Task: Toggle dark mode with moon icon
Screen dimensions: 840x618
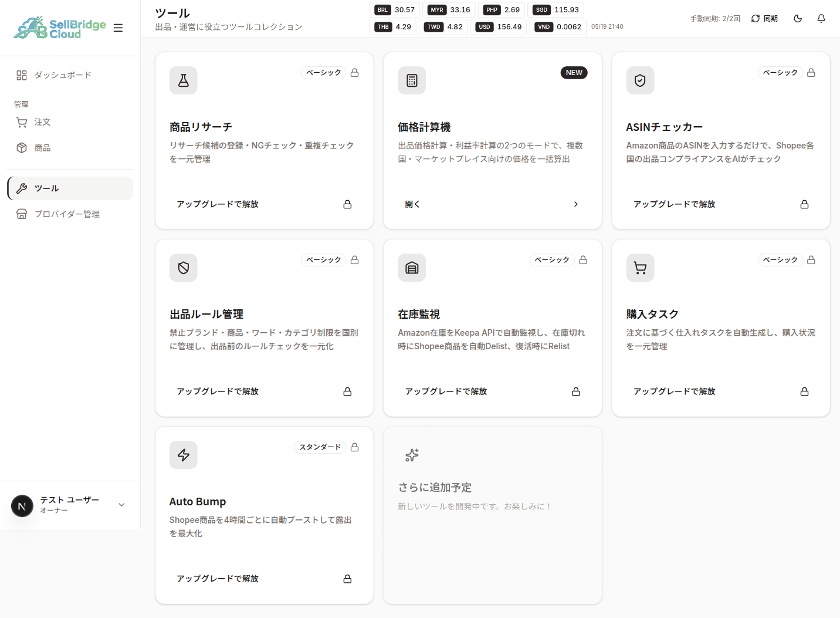Action: click(798, 19)
